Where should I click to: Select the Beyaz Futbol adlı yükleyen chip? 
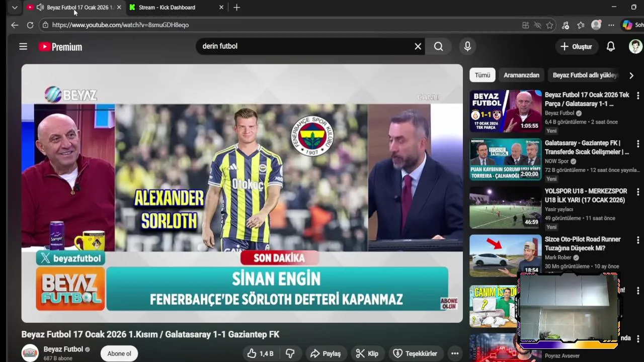point(585,75)
